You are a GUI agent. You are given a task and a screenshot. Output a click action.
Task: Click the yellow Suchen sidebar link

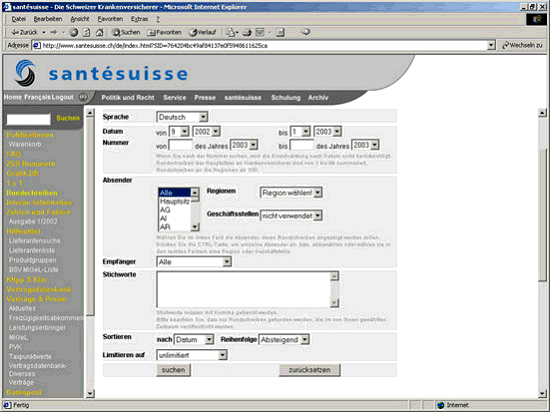[x=68, y=118]
